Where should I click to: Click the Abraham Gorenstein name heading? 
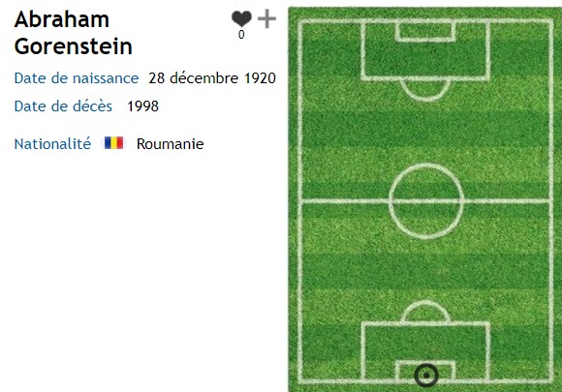74,33
